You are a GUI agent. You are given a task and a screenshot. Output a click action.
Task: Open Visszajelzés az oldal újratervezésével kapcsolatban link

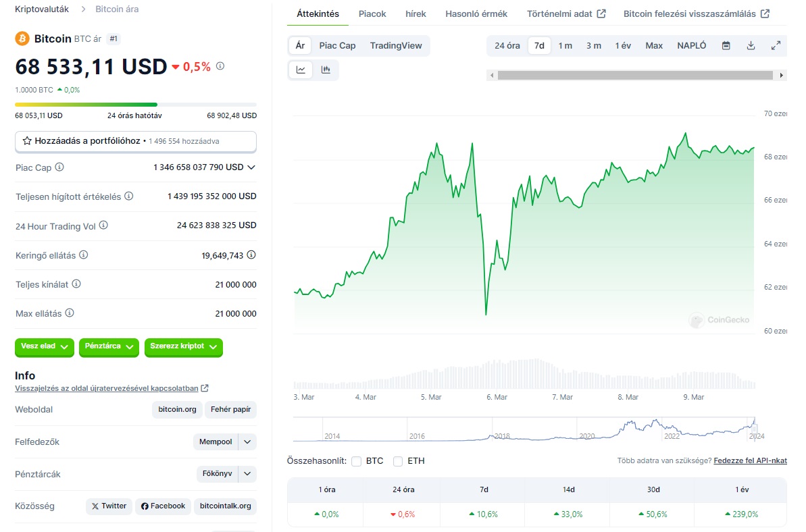106,388
